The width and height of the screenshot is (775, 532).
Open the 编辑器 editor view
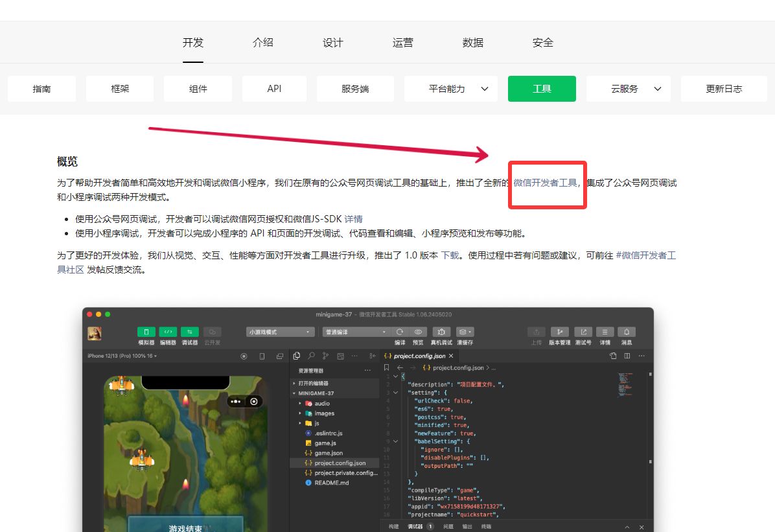click(168, 332)
